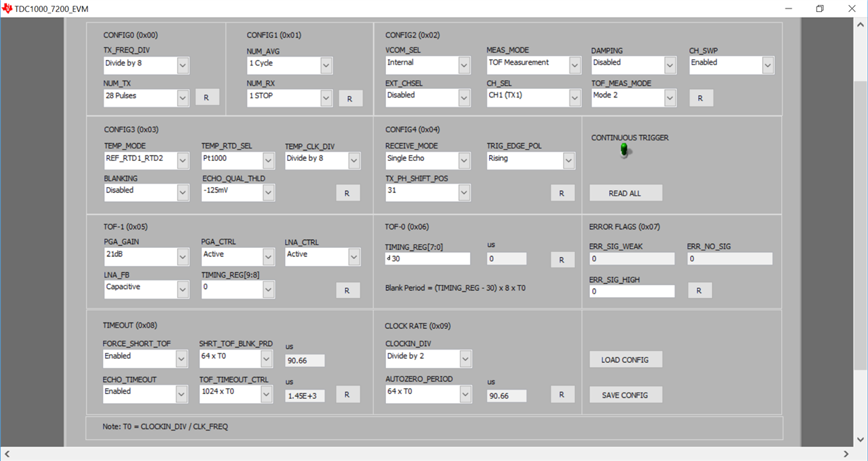Open the BLANKING dropdown
This screenshot has width=868, height=461.
pos(147,192)
